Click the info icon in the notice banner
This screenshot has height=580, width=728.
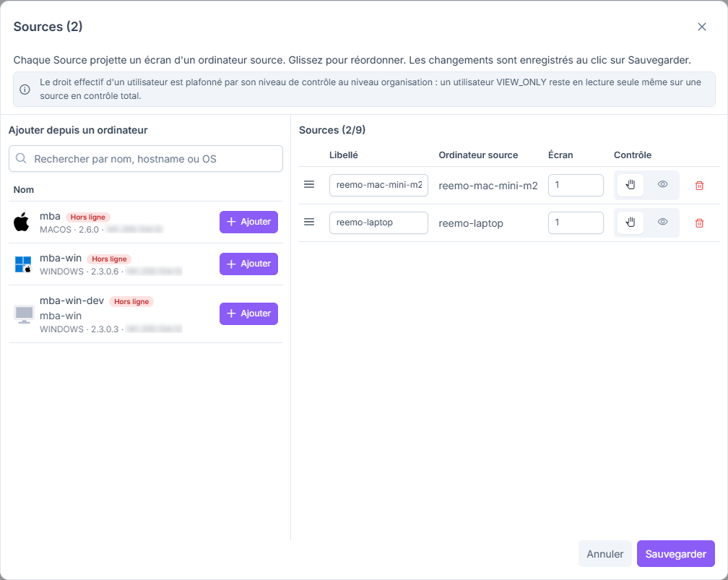25,89
